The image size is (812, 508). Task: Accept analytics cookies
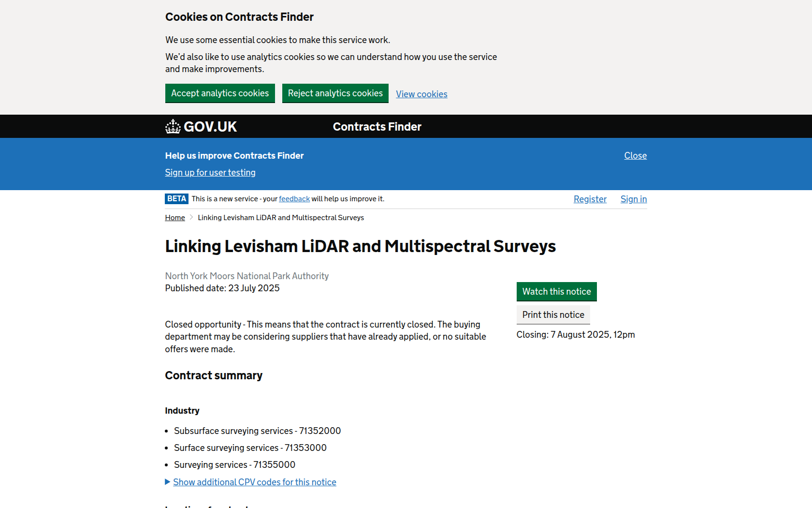220,93
